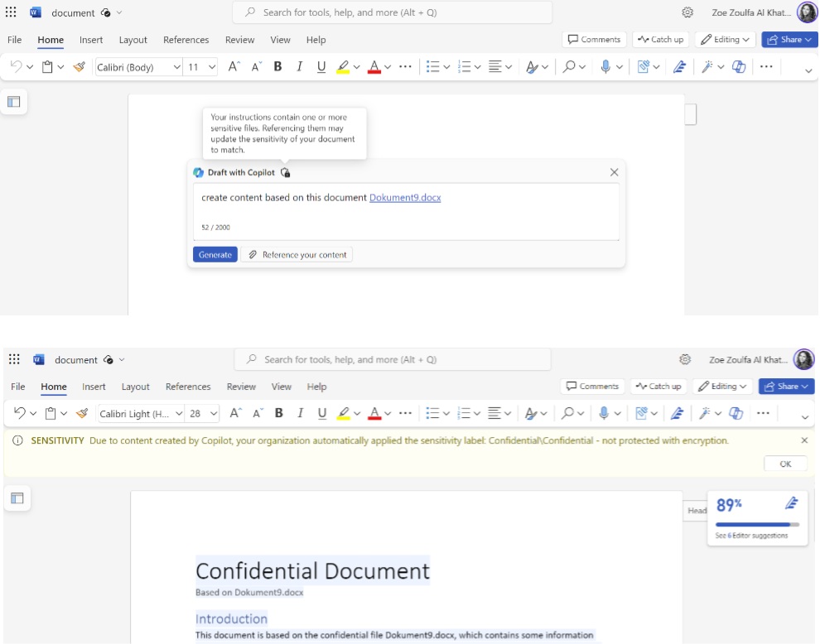Dismiss sensitivity banner with X
Viewport: 820px width, 644px height.
[x=804, y=440]
